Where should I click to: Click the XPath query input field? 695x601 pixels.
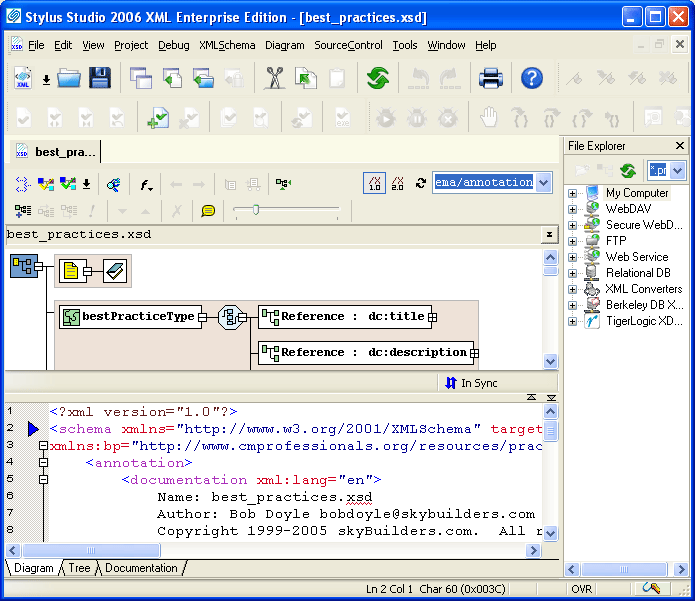pos(484,182)
